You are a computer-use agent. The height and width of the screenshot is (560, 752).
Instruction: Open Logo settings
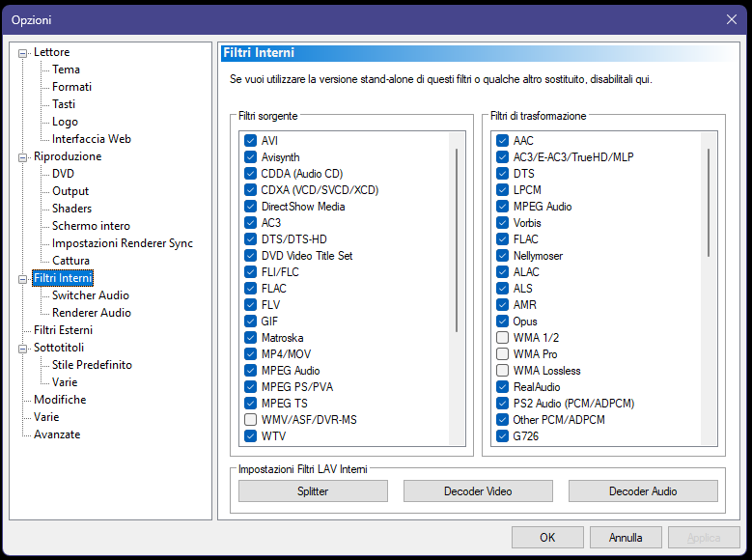tap(65, 122)
